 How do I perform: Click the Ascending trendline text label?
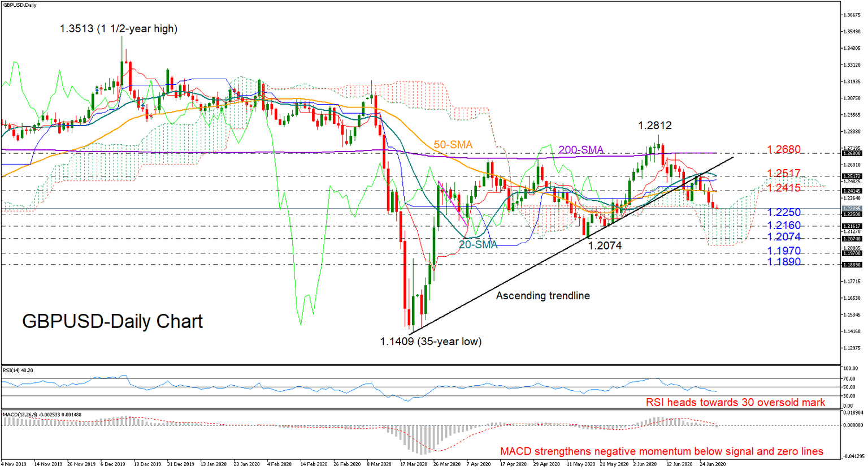543,296
